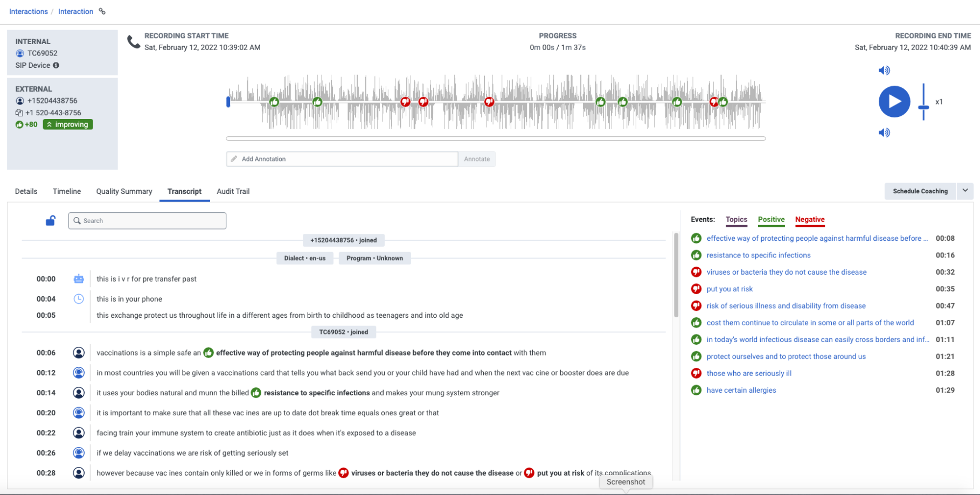Switch to the Audit Trail tab
Screen dimensions: 980x495
pos(233,191)
